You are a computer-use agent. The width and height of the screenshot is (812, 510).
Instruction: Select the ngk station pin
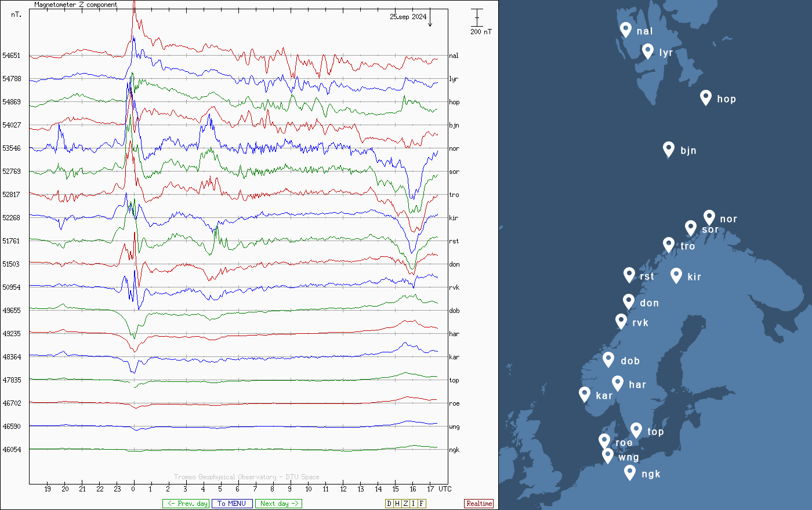tap(630, 472)
